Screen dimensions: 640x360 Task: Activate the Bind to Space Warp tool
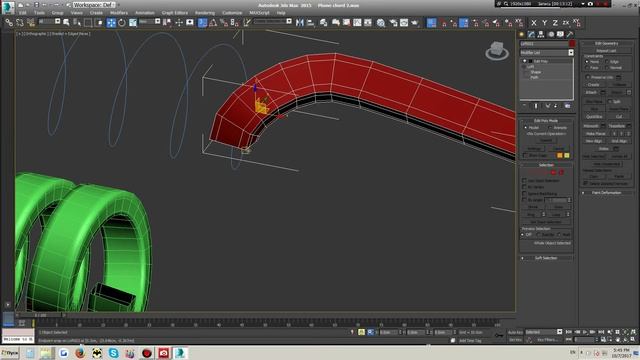(31, 23)
